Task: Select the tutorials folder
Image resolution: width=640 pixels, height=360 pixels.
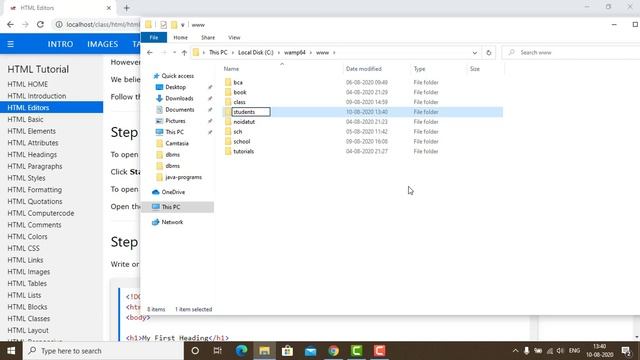Action: 243,151
